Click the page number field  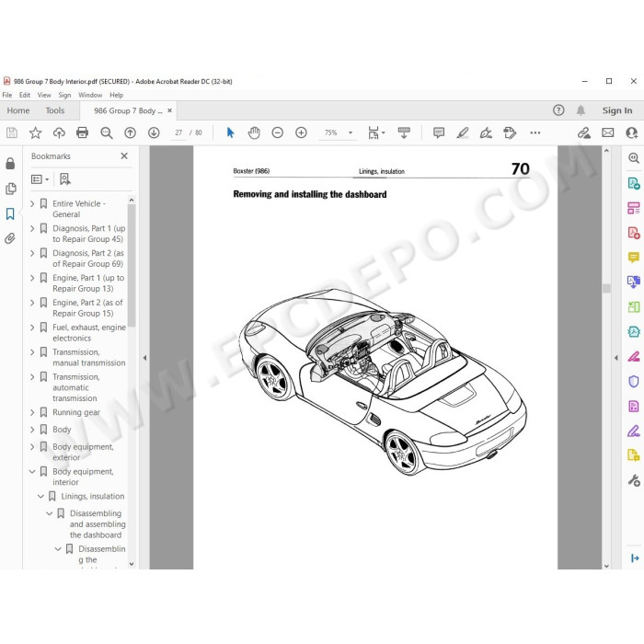pyautogui.click(x=178, y=132)
